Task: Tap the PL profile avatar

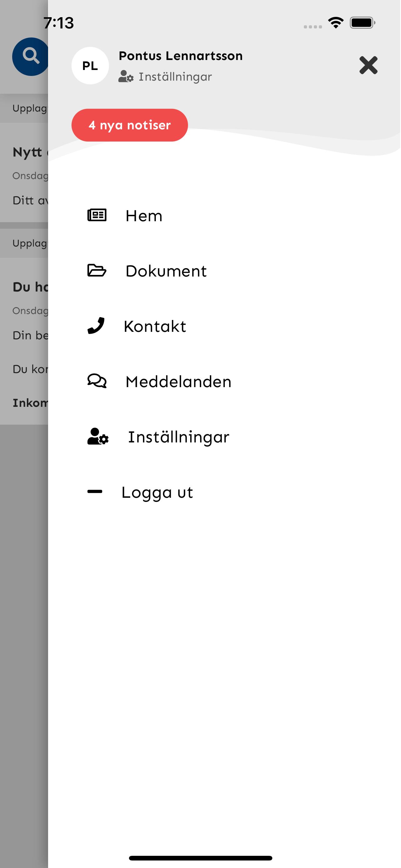Action: click(90, 66)
